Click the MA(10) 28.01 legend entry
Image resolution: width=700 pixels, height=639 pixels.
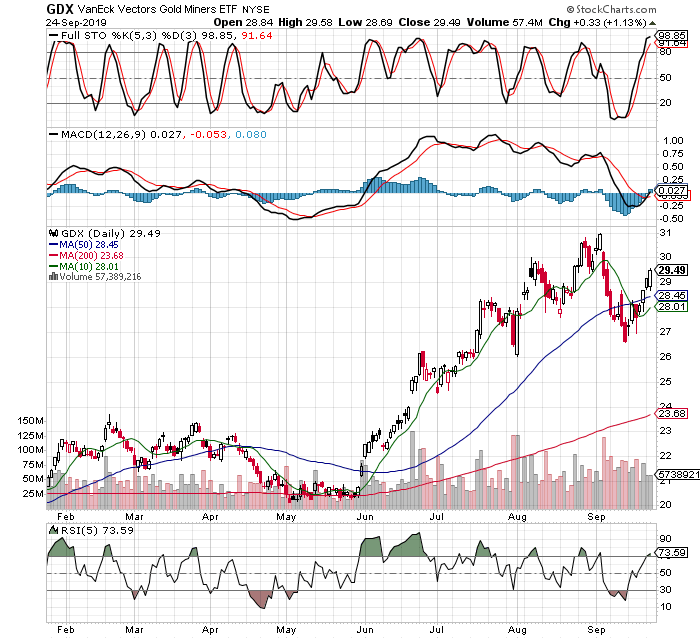[89, 267]
